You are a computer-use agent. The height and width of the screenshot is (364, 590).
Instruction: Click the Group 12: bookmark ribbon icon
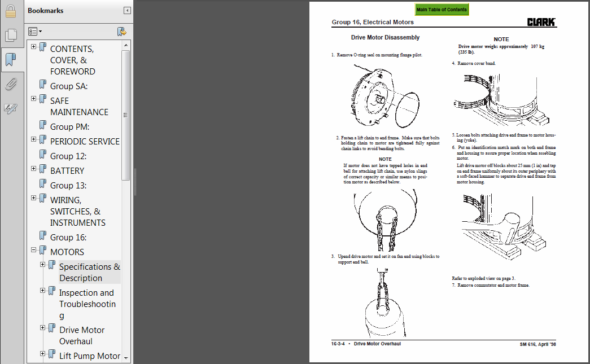[x=43, y=154]
